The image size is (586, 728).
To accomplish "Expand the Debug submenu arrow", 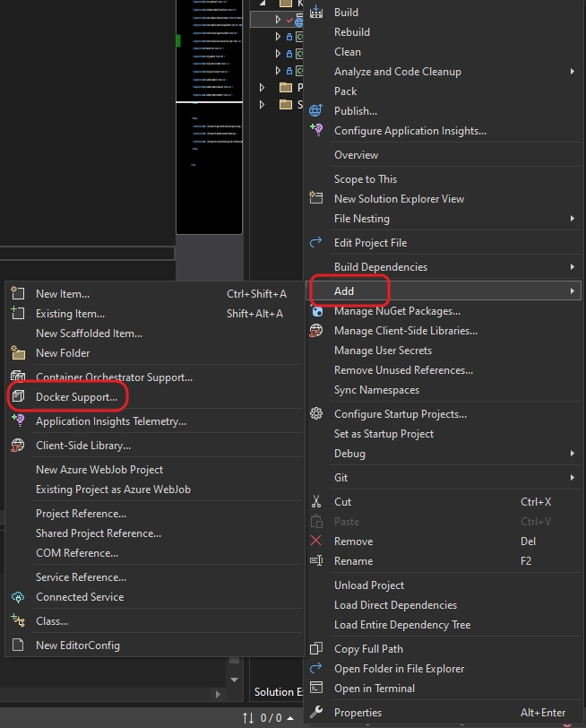I will pyautogui.click(x=572, y=454).
